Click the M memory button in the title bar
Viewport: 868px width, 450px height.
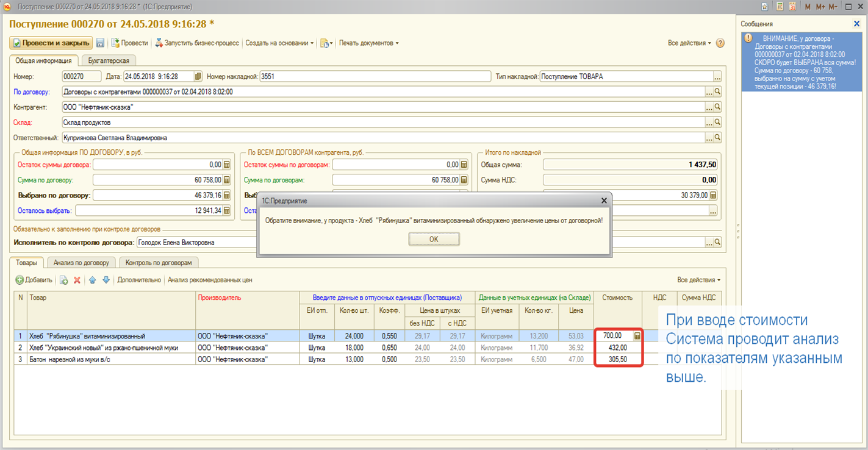tap(808, 7)
